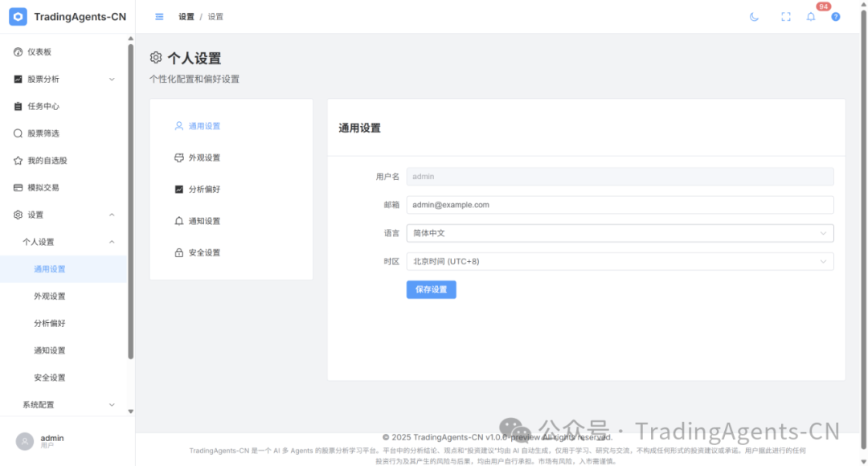Click the fullscreen icon in header
Viewport: 868px width, 466px height.
pos(786,17)
